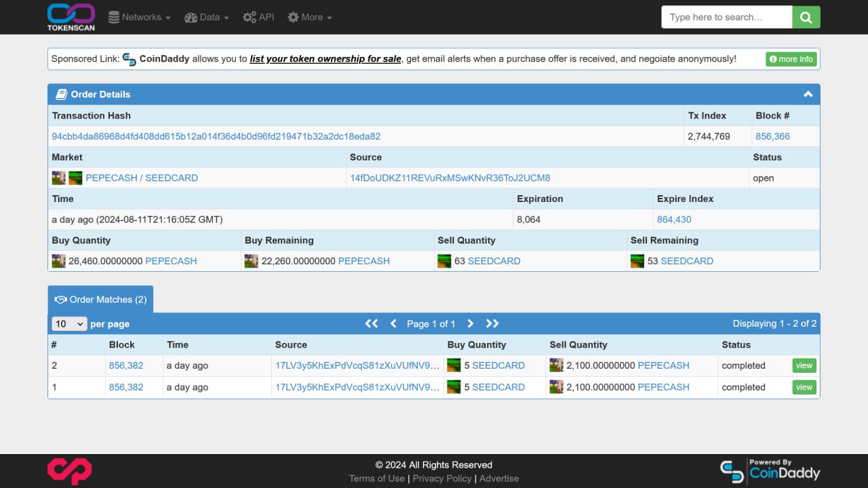Click SEEDCARD icon in match row 2
This screenshot has height=488, width=868.
pyautogui.click(x=454, y=365)
